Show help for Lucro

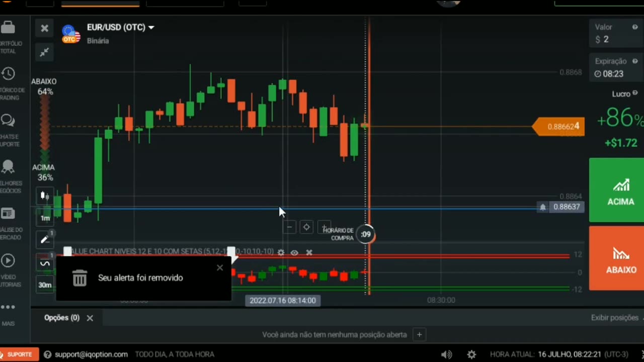click(x=635, y=93)
